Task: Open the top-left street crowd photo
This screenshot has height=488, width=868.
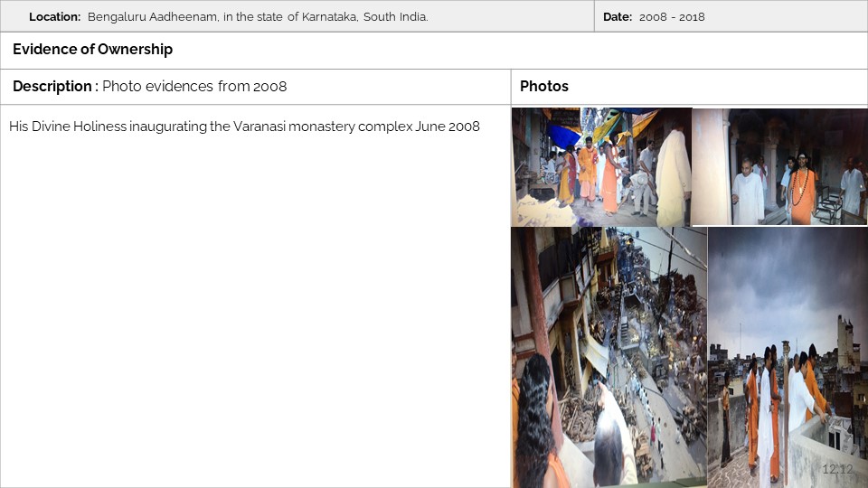Action: coord(601,167)
